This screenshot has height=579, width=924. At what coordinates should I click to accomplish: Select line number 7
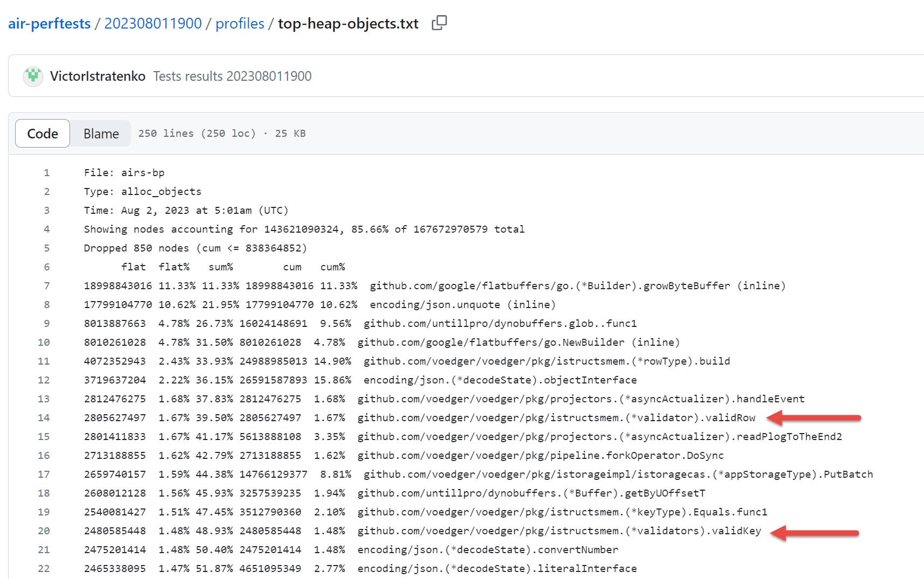tap(46, 285)
